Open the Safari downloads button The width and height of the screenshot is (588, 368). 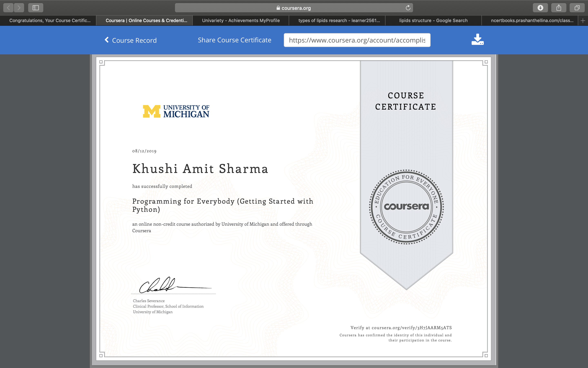[540, 8]
